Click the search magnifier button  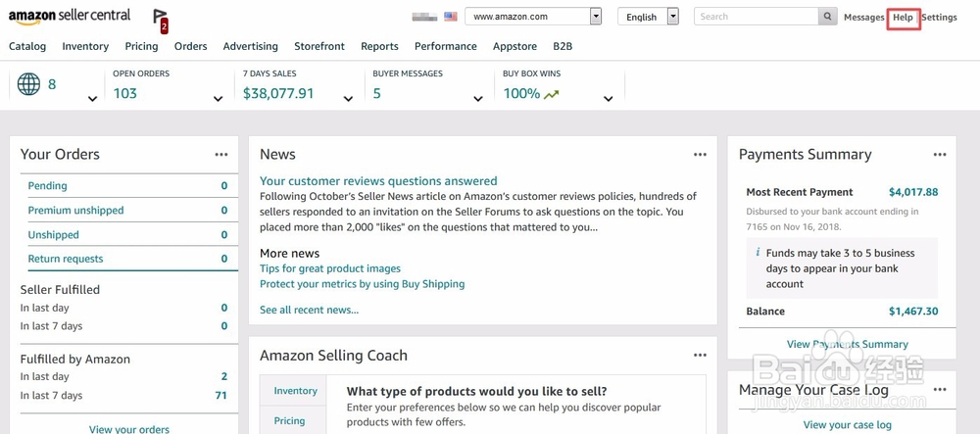pyautogui.click(x=827, y=17)
